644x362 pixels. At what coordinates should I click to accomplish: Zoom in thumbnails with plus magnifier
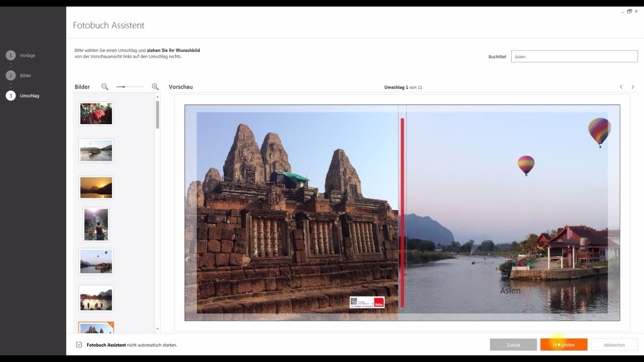155,87
